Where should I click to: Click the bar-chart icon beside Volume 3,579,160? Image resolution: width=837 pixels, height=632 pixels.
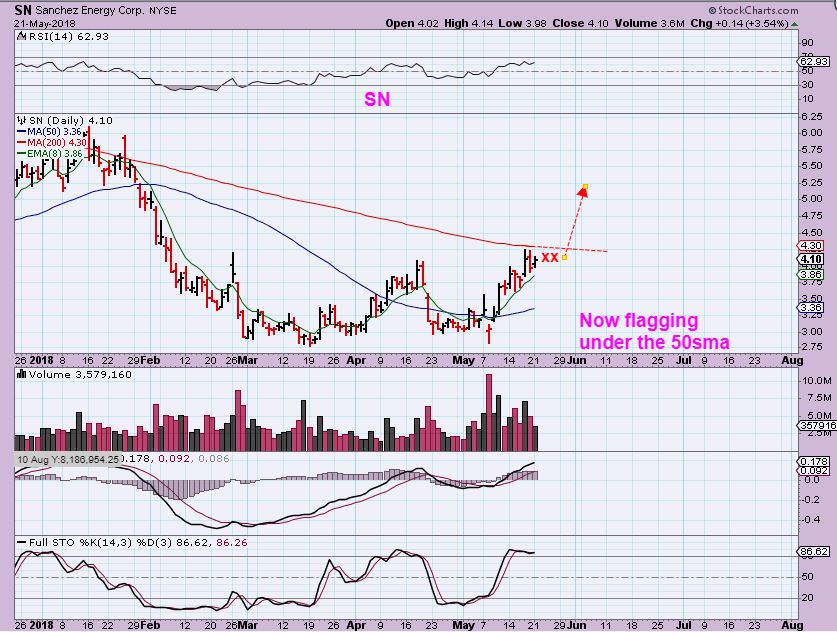(22, 374)
